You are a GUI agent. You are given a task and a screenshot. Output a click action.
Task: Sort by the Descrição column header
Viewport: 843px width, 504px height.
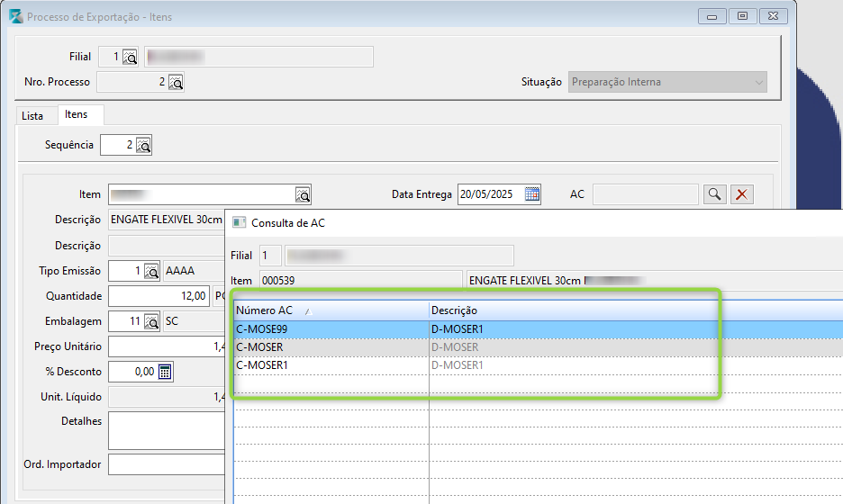pyautogui.click(x=636, y=310)
